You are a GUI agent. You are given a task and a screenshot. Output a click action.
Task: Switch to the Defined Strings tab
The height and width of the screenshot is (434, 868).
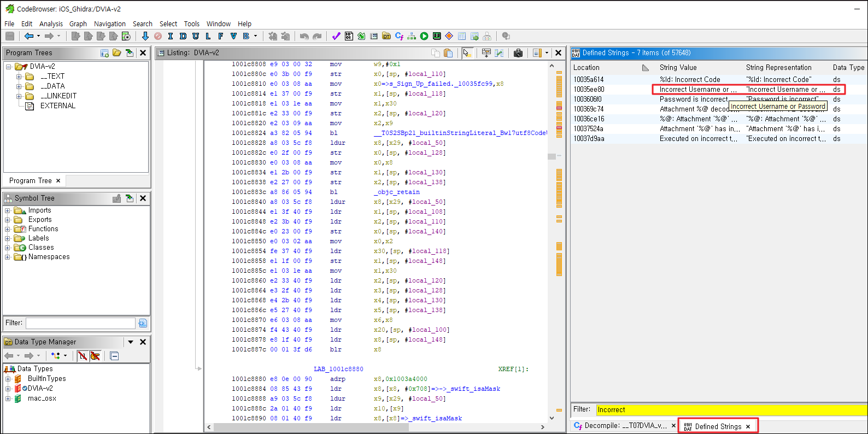point(718,426)
